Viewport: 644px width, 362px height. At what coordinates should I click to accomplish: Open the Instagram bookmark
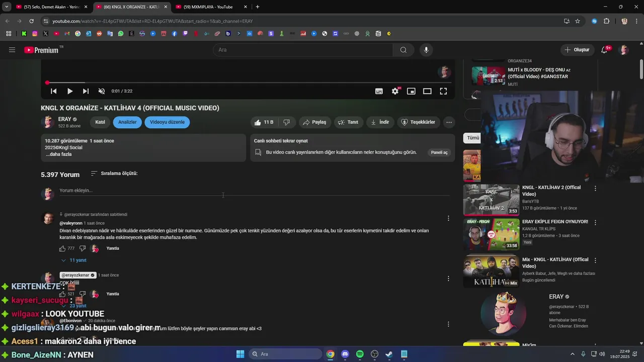click(x=35, y=34)
